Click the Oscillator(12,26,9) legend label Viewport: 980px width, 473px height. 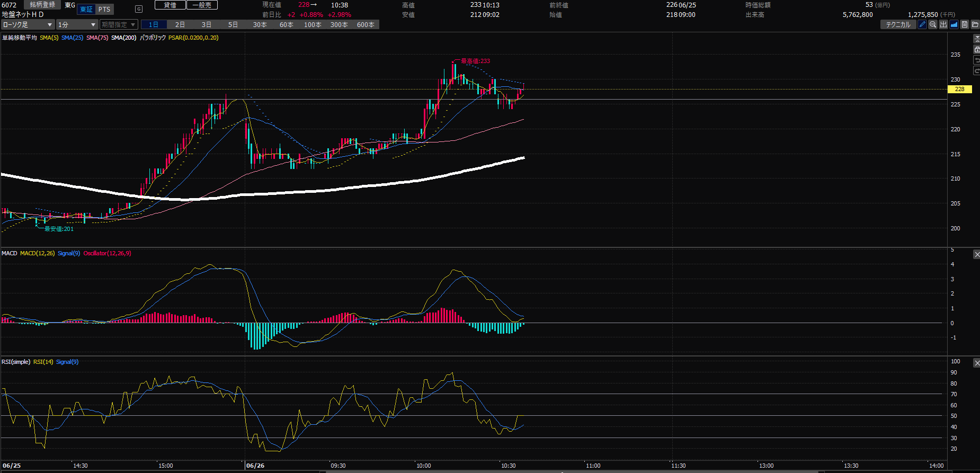(107, 253)
